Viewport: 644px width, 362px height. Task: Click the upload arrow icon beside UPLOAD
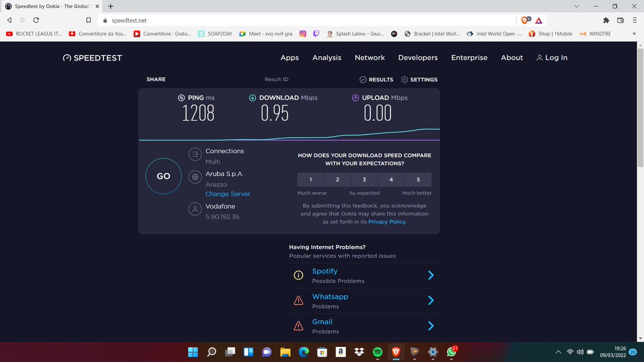[x=355, y=98]
